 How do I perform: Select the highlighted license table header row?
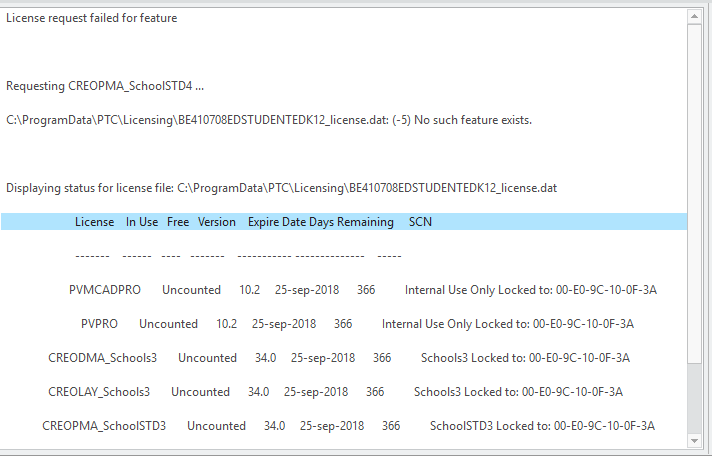[344, 222]
